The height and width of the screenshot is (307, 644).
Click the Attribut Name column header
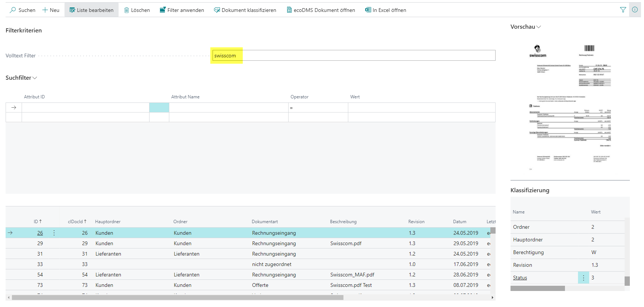coord(185,97)
